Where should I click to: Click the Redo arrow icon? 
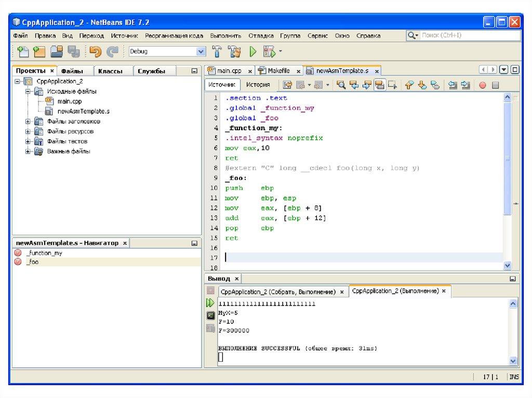pos(112,51)
